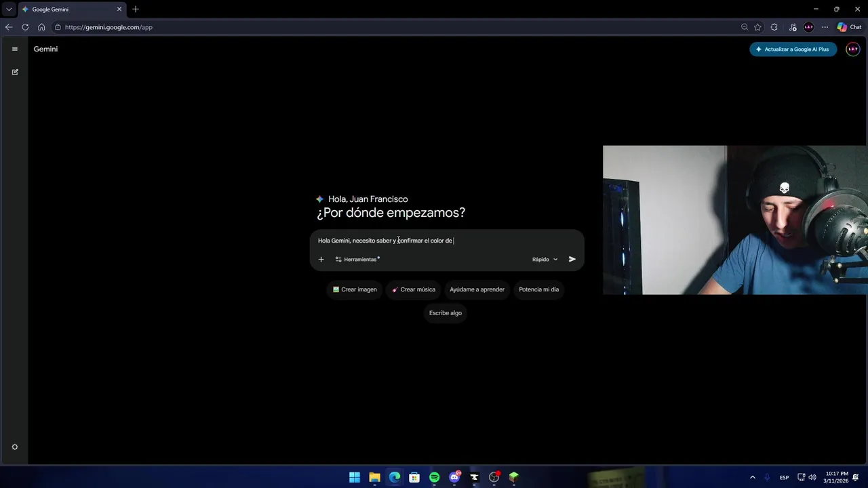Image resolution: width=868 pixels, height=488 pixels.
Task: Open the zoom magnifier icon in address bar
Action: coord(745,27)
